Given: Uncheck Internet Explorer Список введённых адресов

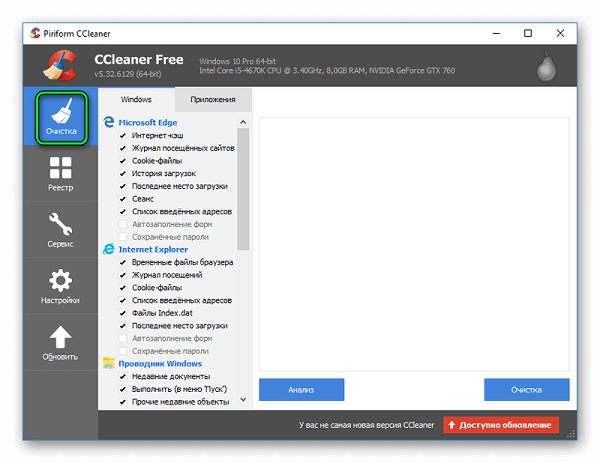Looking at the screenshot, I should click(123, 300).
